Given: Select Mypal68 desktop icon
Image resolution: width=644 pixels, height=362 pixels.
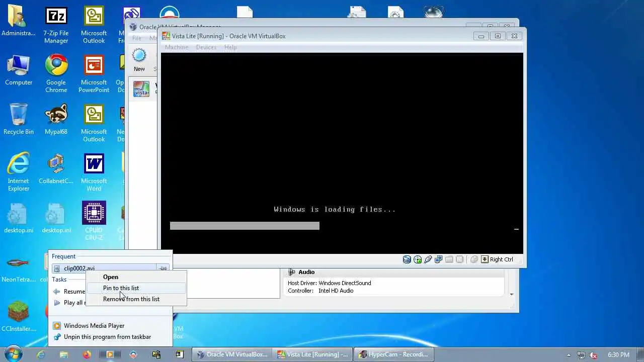Looking at the screenshot, I should [56, 120].
